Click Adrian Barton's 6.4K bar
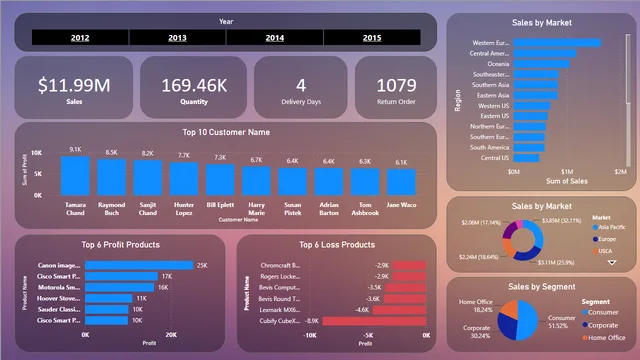This screenshot has height=360, width=640. [x=329, y=182]
